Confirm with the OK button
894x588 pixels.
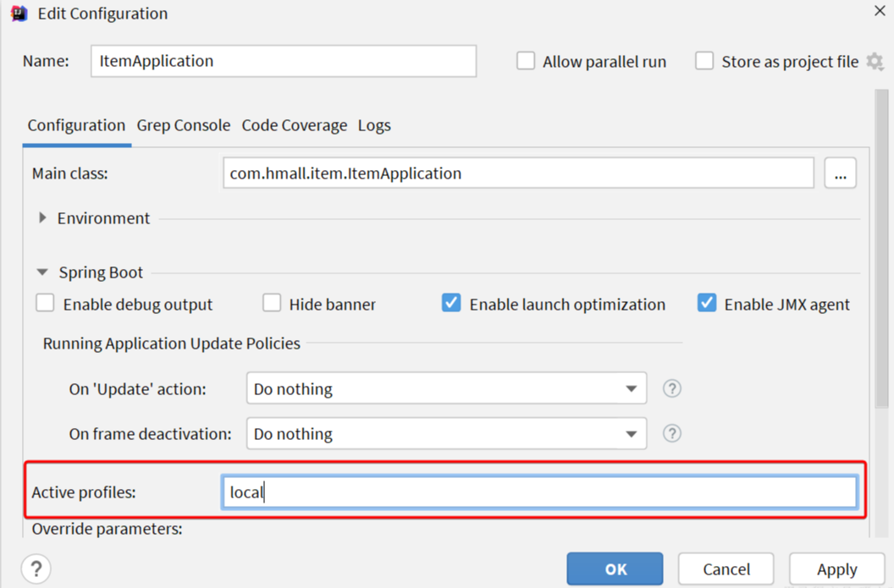615,569
